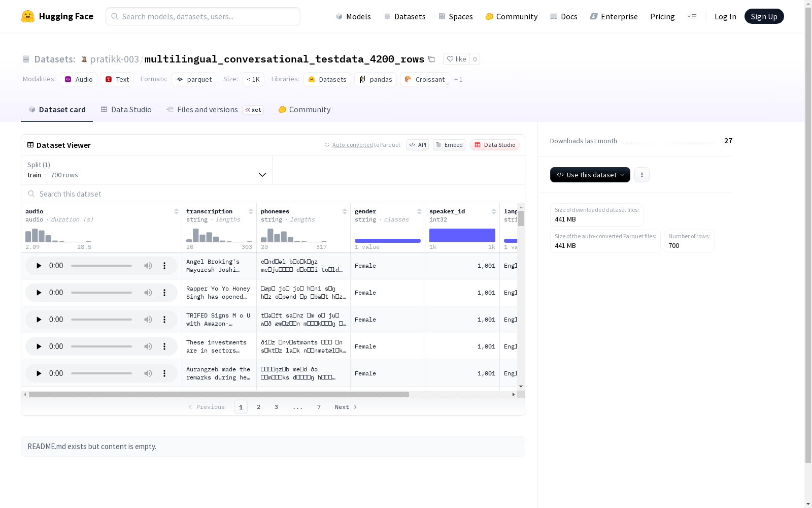Screen dimensions: 812x508
Task: Open the three-dot menu beside Use this dataset
Action: coord(642,175)
